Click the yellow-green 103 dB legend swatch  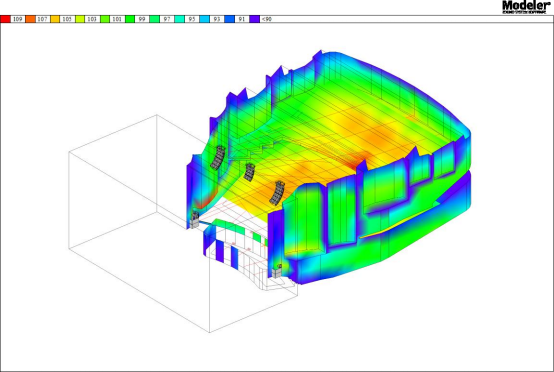click(x=80, y=19)
